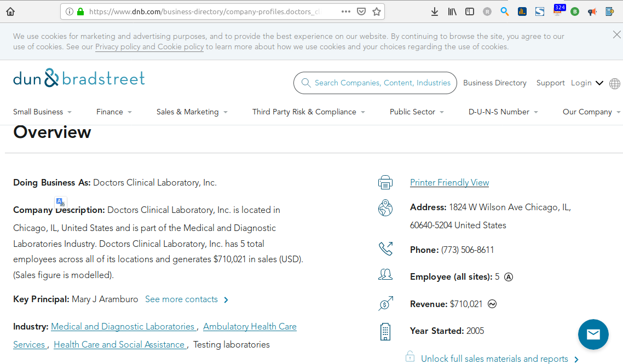Open the Business Directory page
The width and height of the screenshot is (623, 364).
(495, 83)
